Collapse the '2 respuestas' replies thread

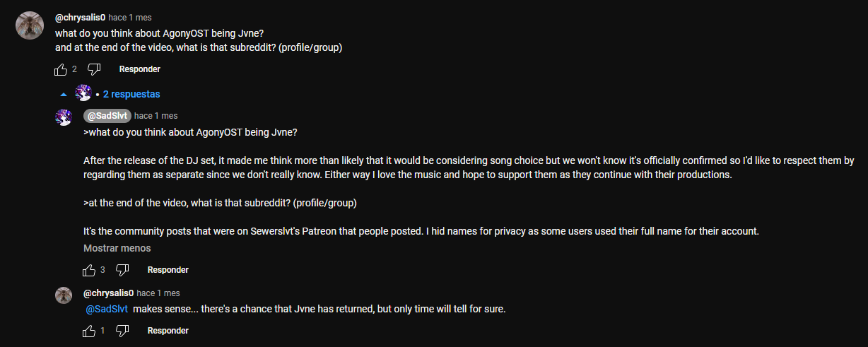(131, 94)
